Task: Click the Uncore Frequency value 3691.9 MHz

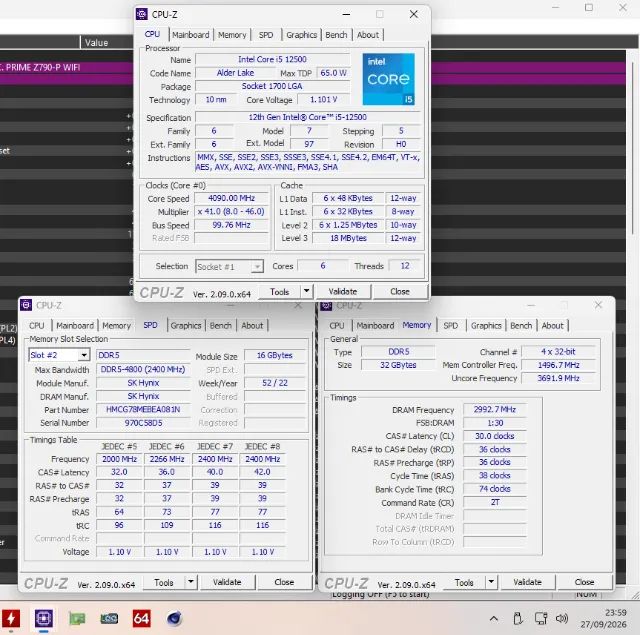Action: (x=558, y=378)
